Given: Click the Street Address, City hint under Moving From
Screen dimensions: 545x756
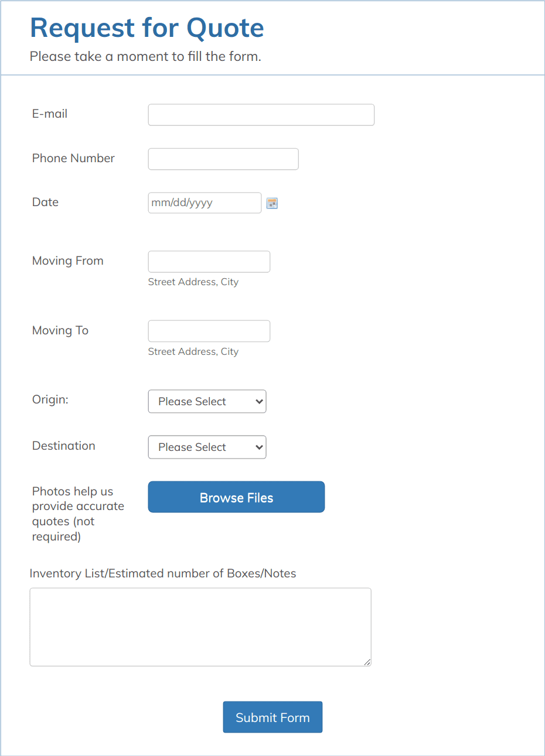Looking at the screenshot, I should (x=193, y=282).
